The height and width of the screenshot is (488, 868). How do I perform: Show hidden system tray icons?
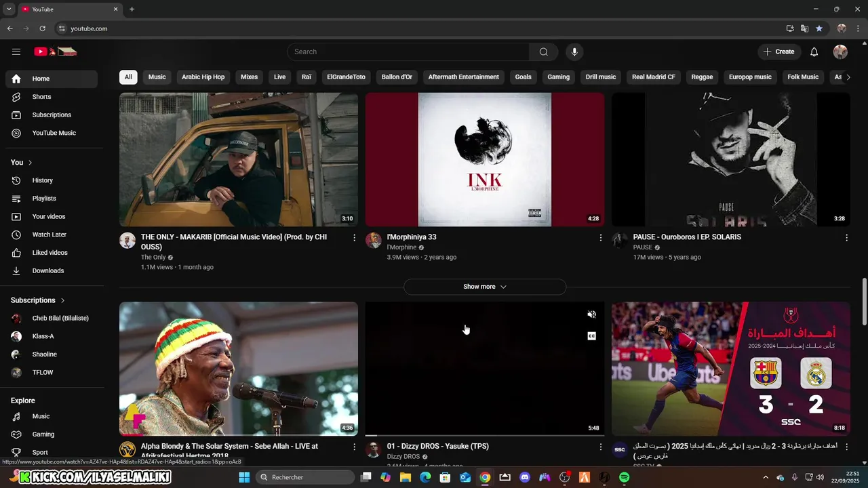click(x=767, y=478)
